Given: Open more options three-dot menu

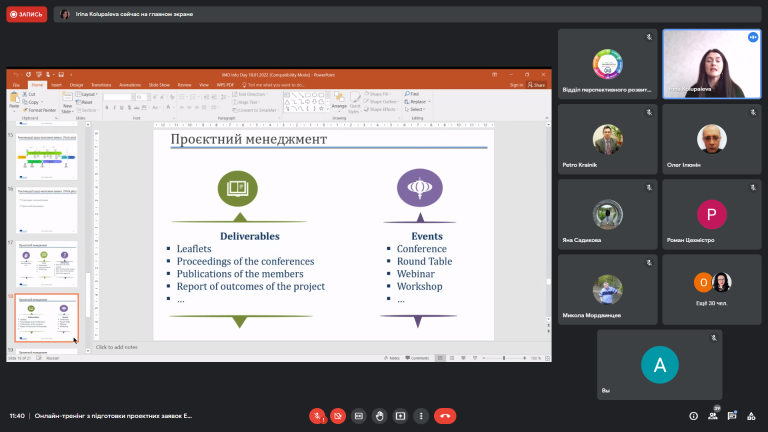Looking at the screenshot, I should pyautogui.click(x=421, y=416).
